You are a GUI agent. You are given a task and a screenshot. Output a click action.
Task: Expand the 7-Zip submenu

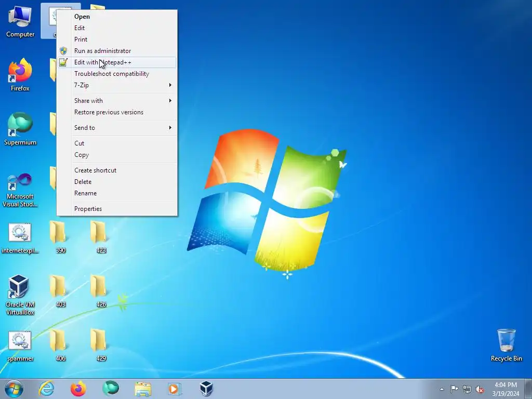(x=117, y=85)
